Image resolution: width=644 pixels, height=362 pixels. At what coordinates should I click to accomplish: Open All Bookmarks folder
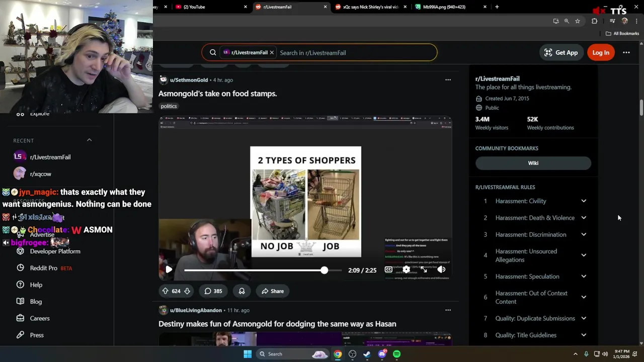pos(622,34)
